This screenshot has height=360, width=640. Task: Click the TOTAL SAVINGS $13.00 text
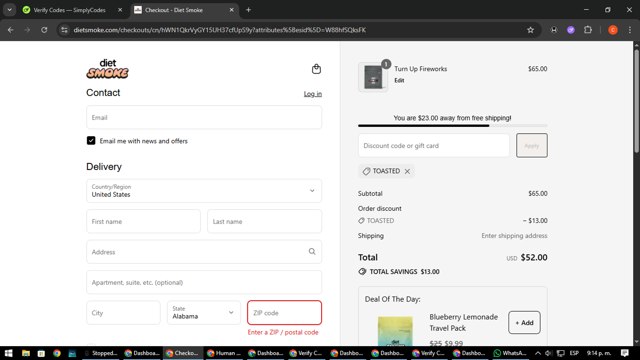point(404,272)
